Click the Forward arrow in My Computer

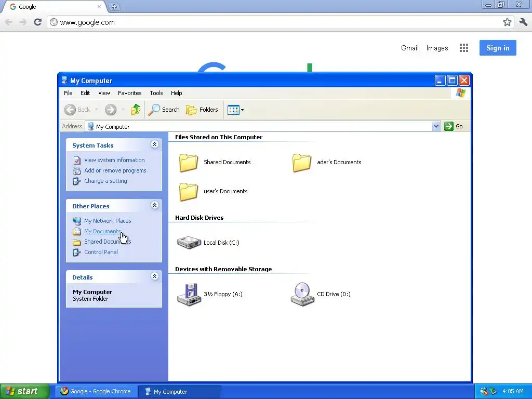pyautogui.click(x=111, y=110)
